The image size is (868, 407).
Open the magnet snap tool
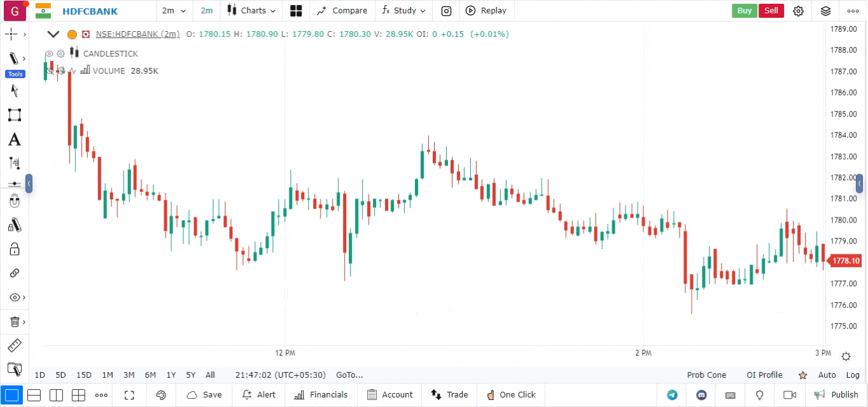pos(14,200)
